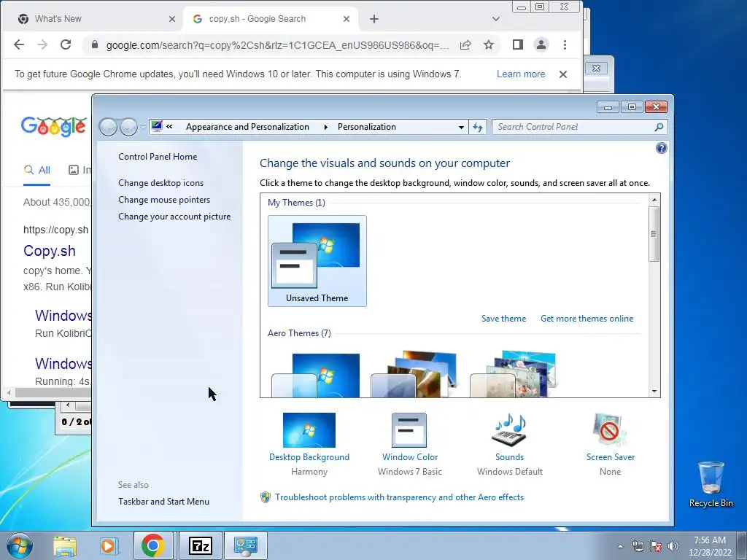The height and width of the screenshot is (560, 747).
Task: Click Change mouse pointers
Action: [x=164, y=200]
